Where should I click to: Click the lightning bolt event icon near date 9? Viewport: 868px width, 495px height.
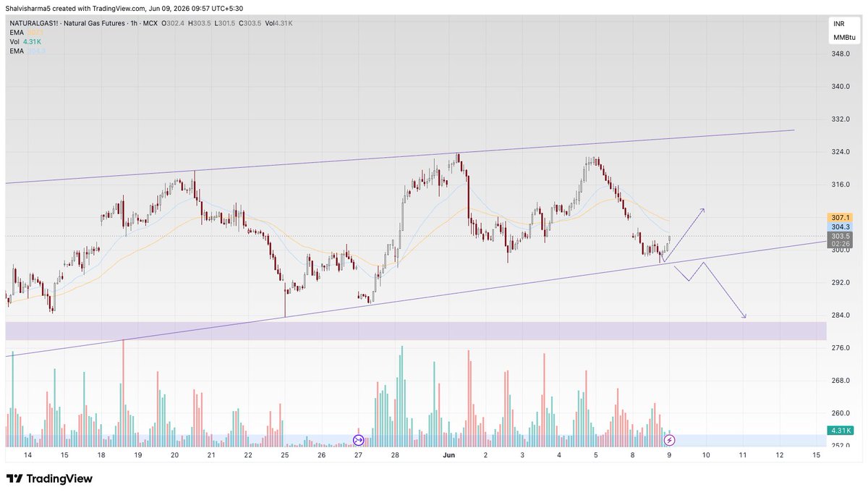pos(670,440)
